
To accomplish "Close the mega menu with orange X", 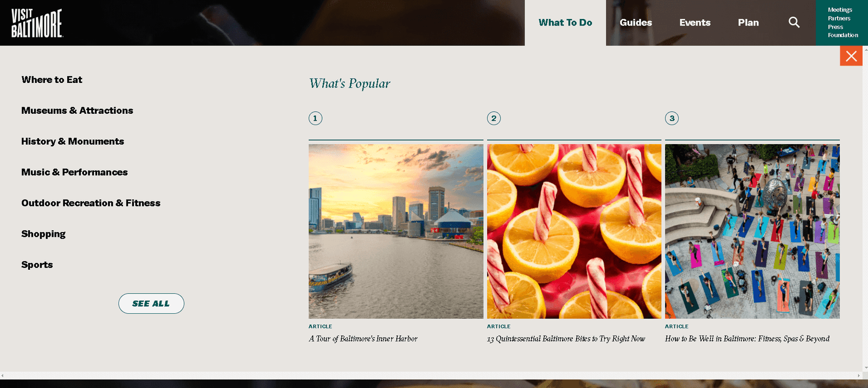I will tap(851, 56).
